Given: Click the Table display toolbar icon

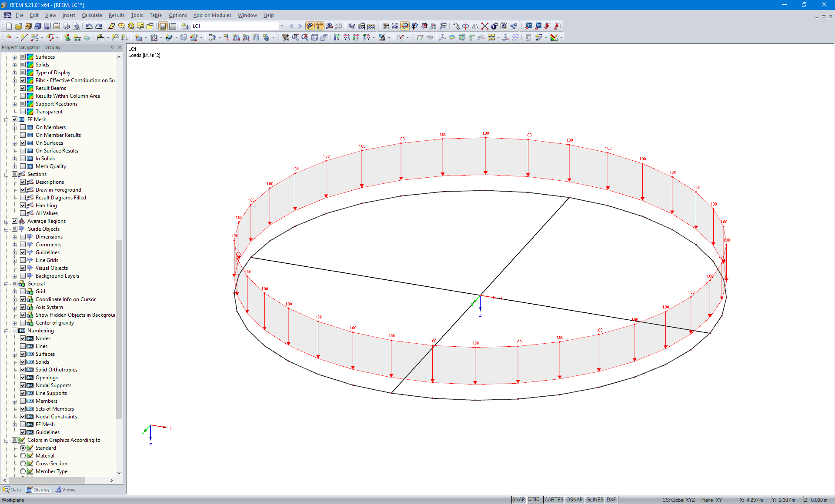Looking at the screenshot, I should [173, 26].
